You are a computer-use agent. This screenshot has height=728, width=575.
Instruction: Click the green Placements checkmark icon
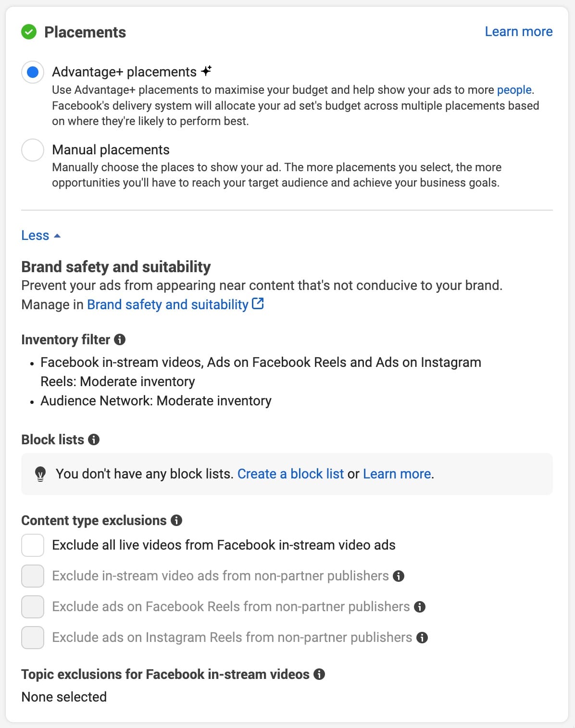point(29,32)
